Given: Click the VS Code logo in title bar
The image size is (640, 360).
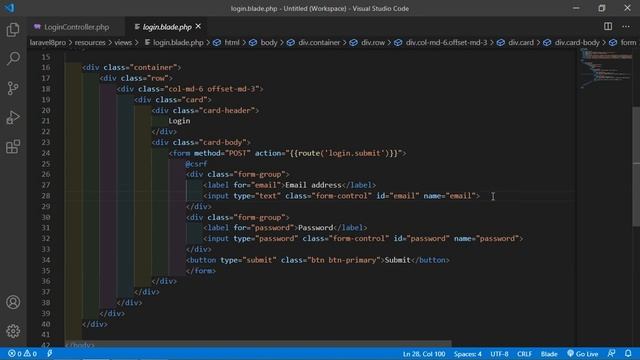Looking at the screenshot, I should click(x=9, y=8).
